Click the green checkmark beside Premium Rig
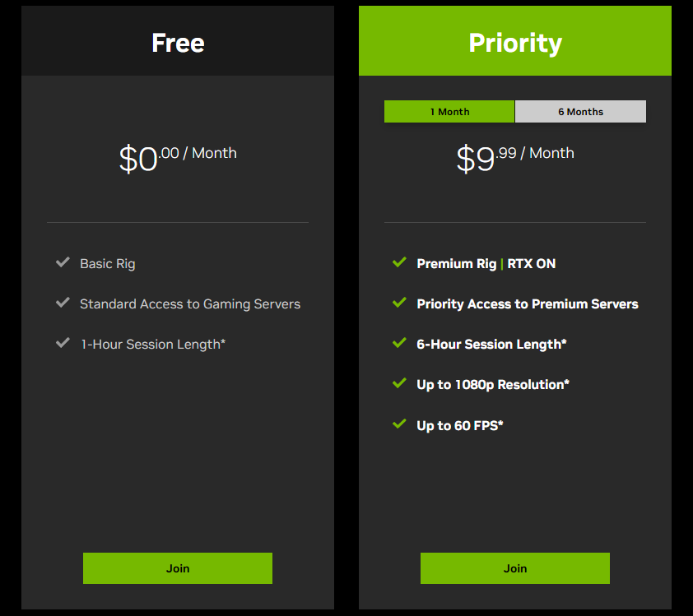This screenshot has width=693, height=616. click(400, 262)
